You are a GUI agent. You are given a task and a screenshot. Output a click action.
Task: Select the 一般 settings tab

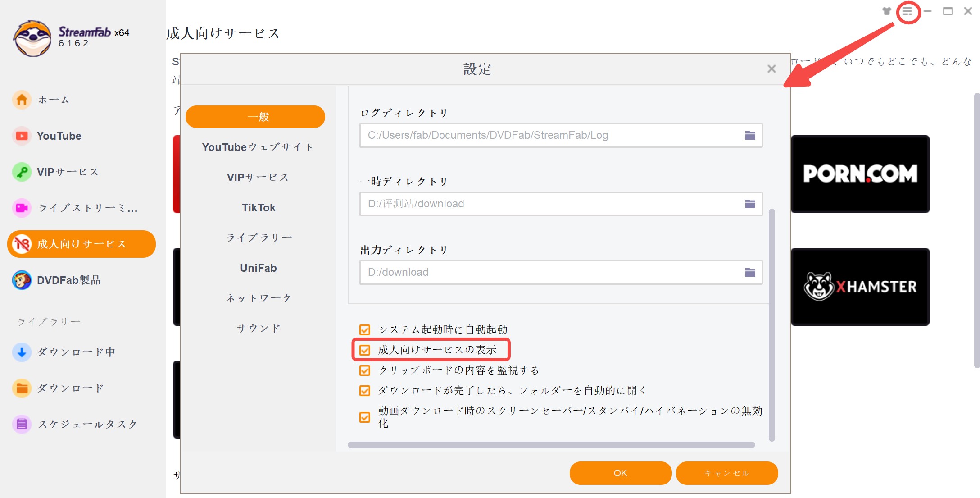click(x=255, y=117)
